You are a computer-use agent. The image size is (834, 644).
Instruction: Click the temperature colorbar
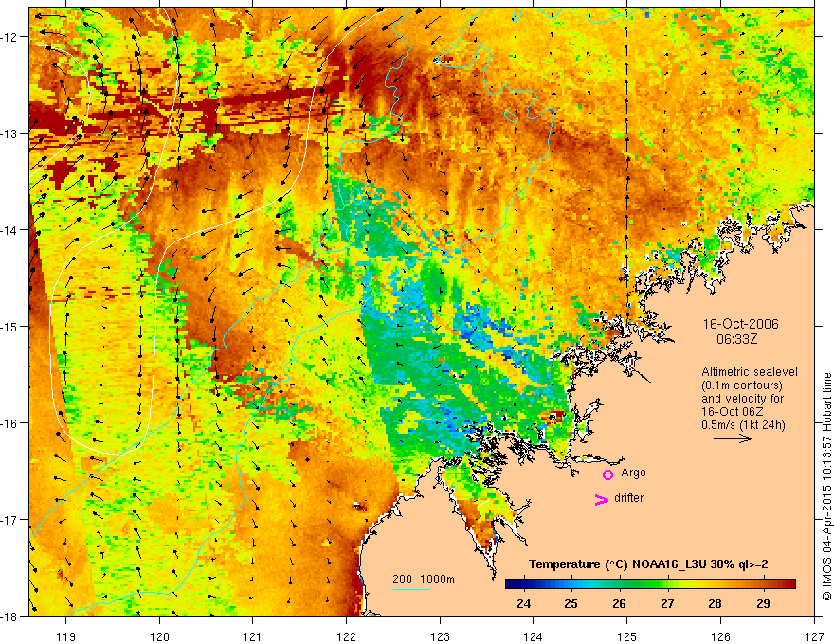coord(650,584)
